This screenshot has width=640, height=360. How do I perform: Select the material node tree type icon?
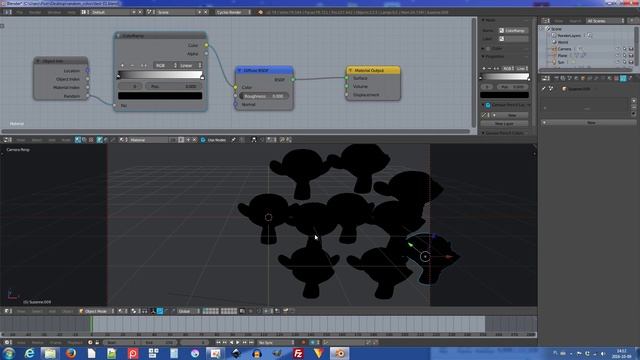78,140
